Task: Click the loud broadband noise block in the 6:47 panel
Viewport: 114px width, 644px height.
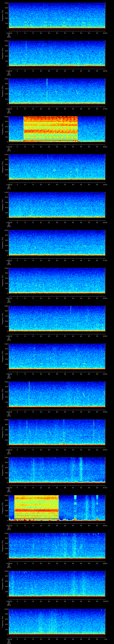Action: tap(51, 129)
